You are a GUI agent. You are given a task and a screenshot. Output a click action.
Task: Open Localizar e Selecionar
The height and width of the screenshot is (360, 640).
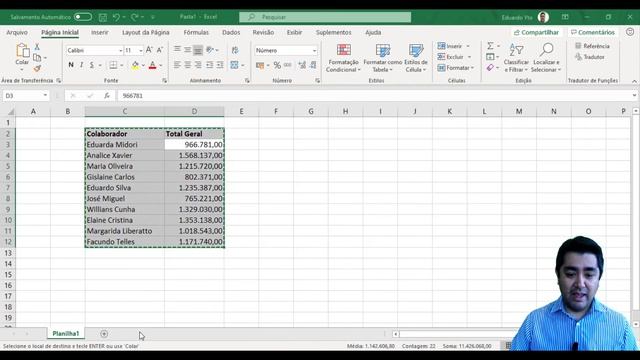[x=546, y=58]
